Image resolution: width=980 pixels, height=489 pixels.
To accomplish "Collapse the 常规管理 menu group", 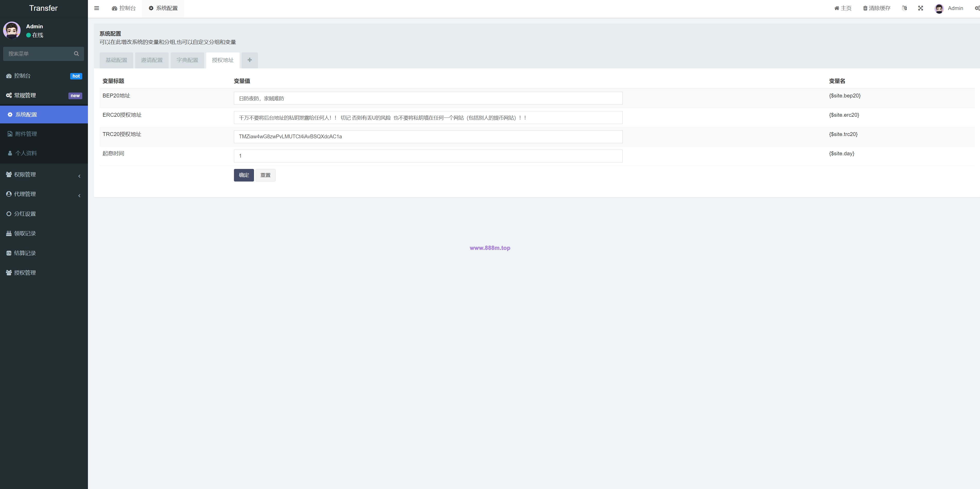I will pos(44,96).
